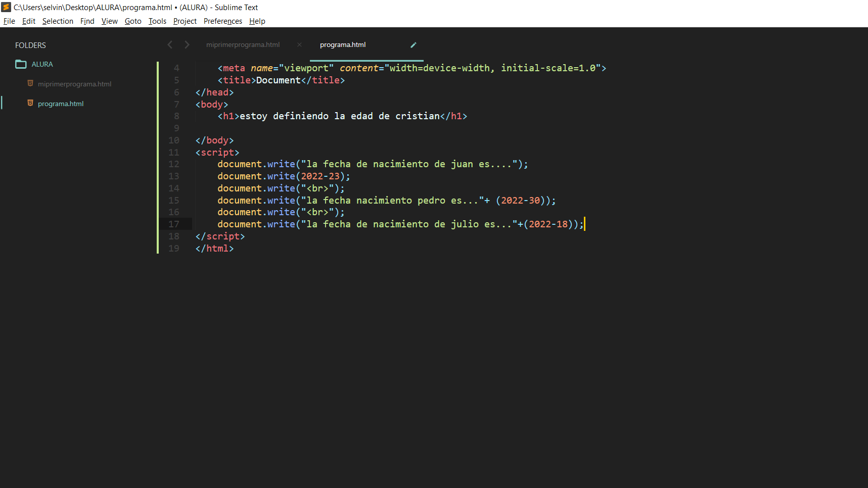Image resolution: width=868 pixels, height=488 pixels.
Task: Select programa.html in the sidebar
Action: (61, 104)
